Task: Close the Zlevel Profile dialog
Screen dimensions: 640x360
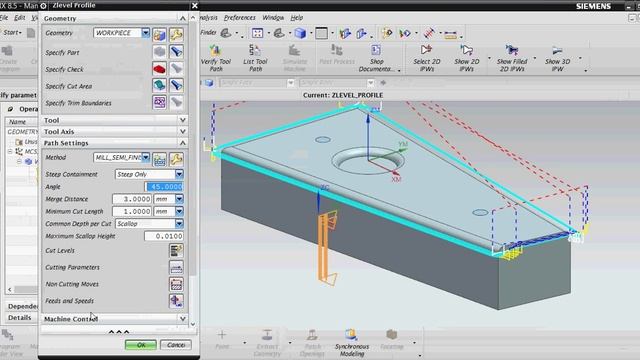Action: 195,6
